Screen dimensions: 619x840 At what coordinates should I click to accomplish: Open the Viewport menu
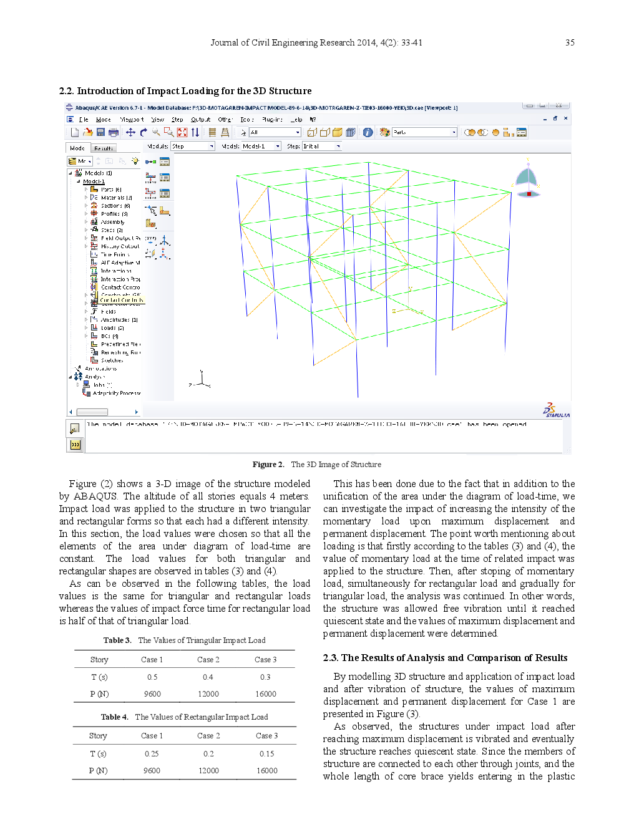tap(132, 119)
